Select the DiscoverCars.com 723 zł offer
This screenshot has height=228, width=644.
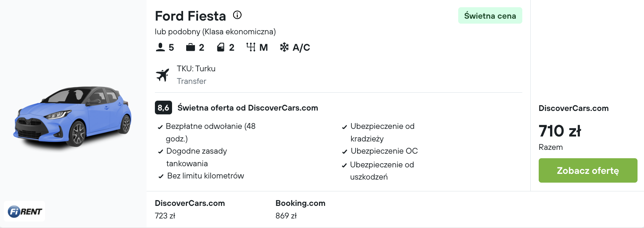click(190, 209)
